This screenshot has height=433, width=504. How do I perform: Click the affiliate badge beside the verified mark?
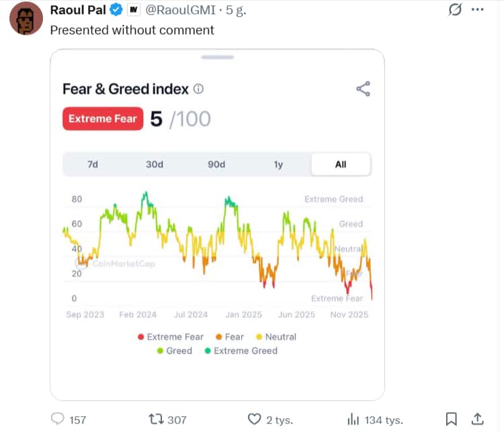point(134,10)
